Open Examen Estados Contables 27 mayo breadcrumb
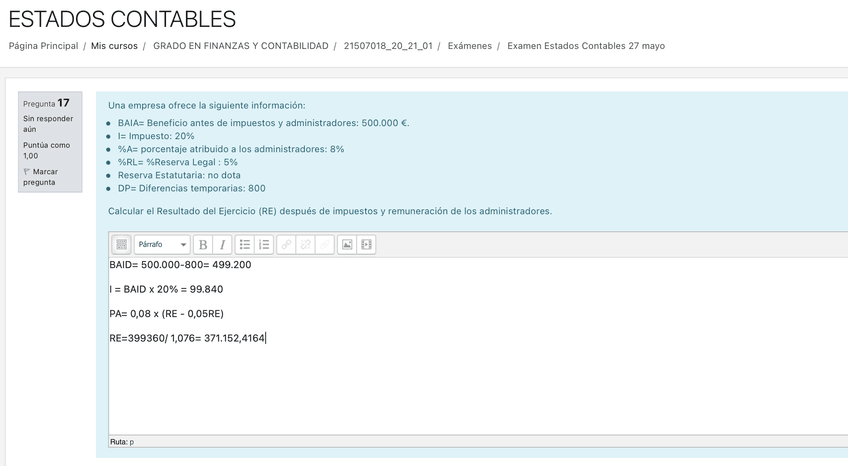 (586, 46)
